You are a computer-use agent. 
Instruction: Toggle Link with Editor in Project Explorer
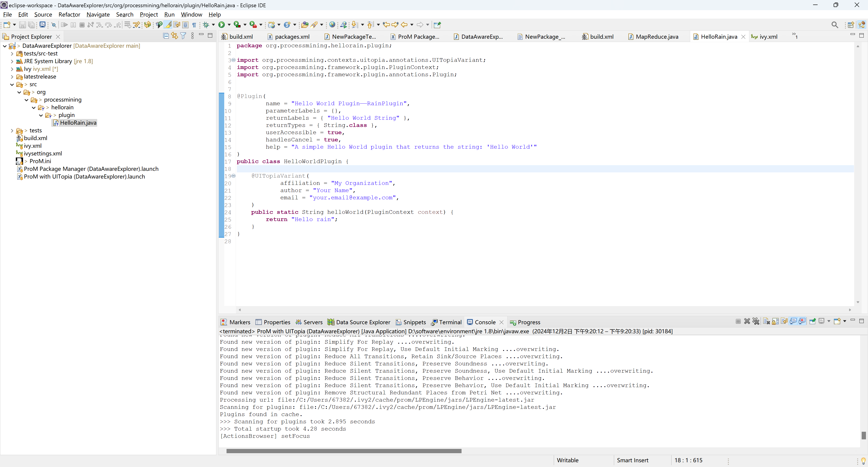pos(174,36)
